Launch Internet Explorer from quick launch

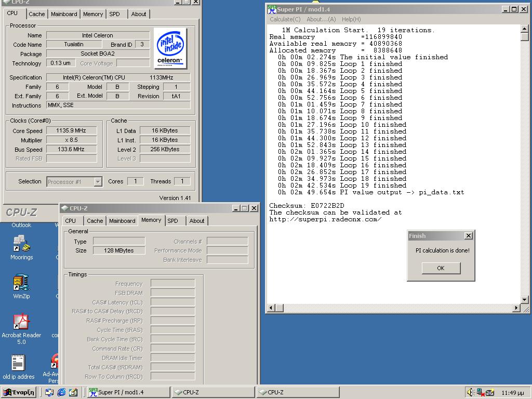61,392
